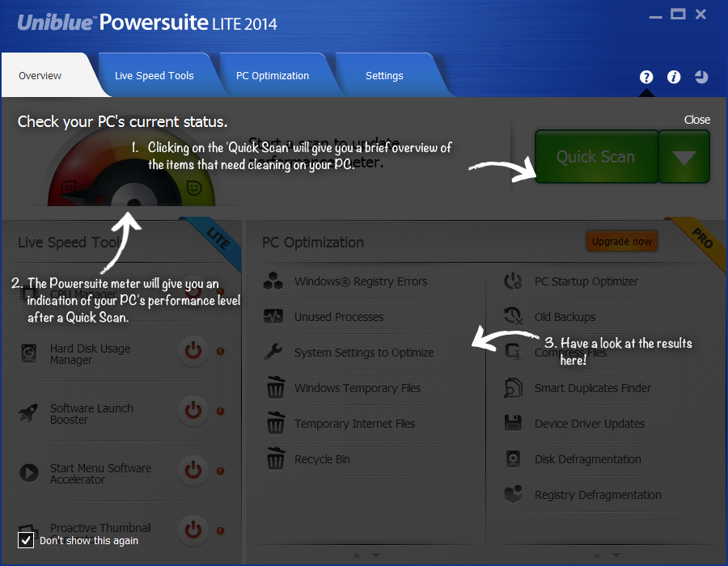
Task: Close the tutorial overlay
Action: click(697, 120)
